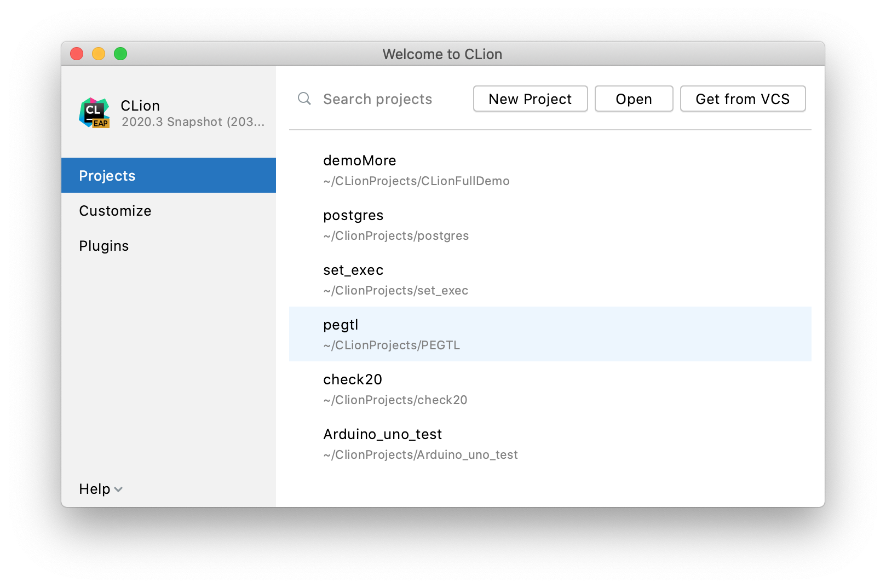Viewport: 886px width, 588px height.
Task: Open the check20 project
Action: 550,389
